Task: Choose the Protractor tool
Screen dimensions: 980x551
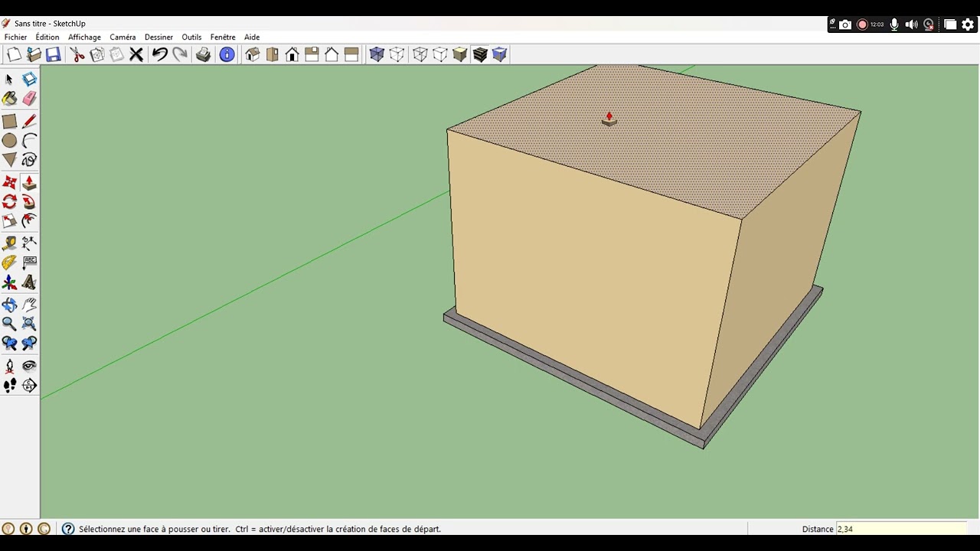Action: tap(9, 262)
